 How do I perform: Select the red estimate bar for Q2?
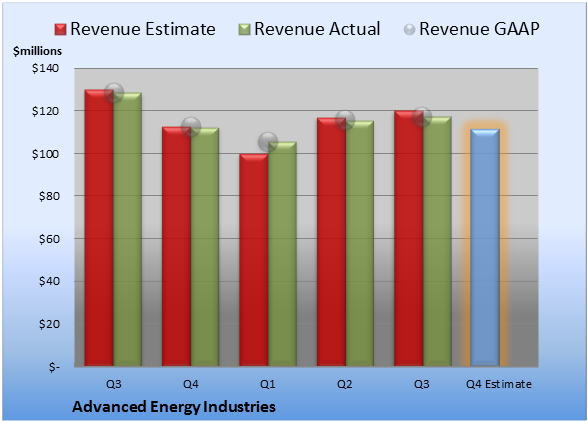pyautogui.click(x=331, y=242)
